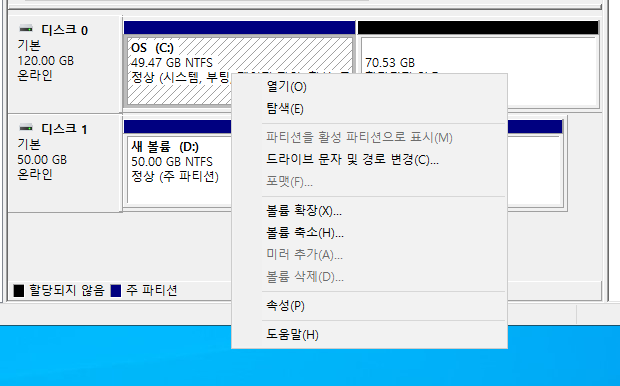Click the blue 주 파티션 legend swatch
620x386 pixels.
point(115,291)
